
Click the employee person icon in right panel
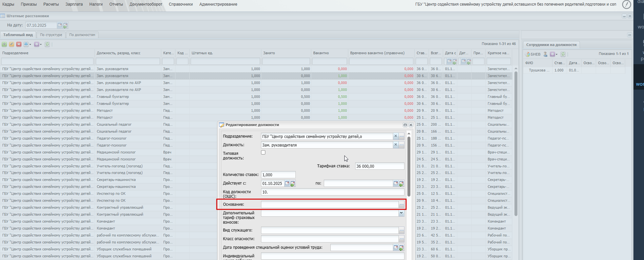click(546, 54)
